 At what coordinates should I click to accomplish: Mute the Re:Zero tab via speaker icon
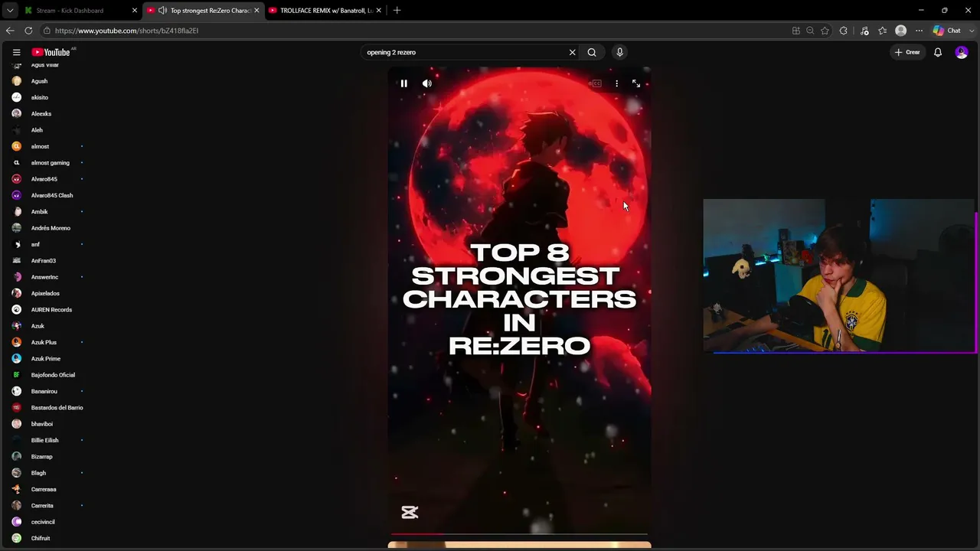point(162,10)
